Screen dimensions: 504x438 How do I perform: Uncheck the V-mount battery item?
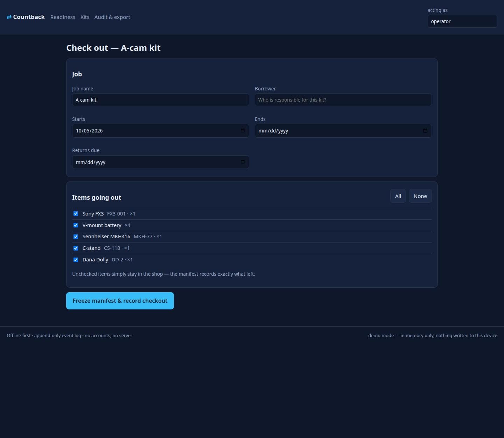[76, 225]
